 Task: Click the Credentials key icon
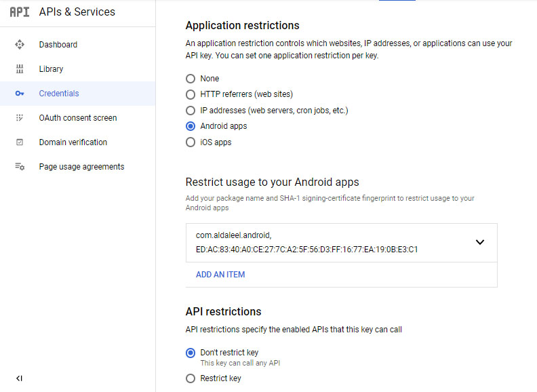20,94
